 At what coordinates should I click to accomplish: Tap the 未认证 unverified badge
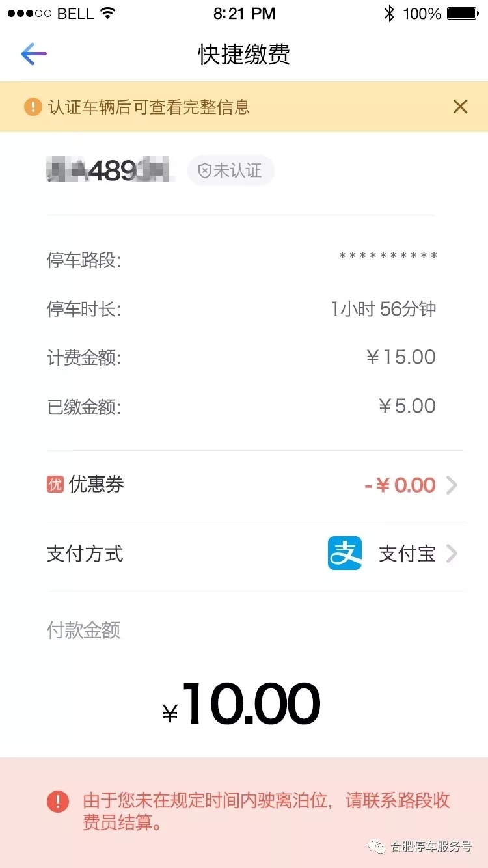[231, 171]
